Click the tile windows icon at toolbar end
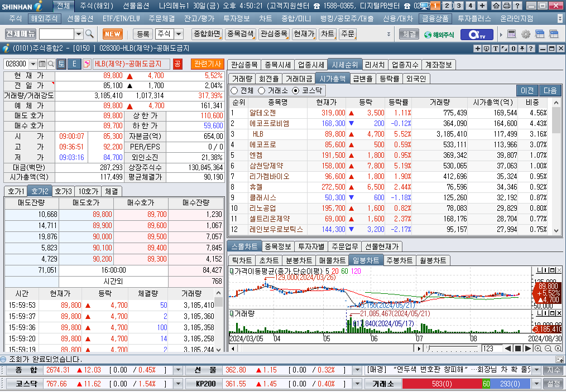566x392 pixels. coord(554,34)
